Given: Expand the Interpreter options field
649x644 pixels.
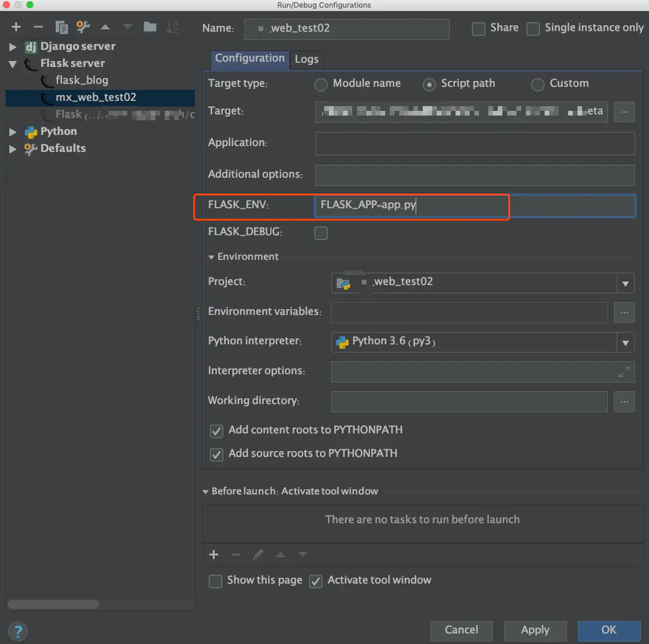Looking at the screenshot, I should 624,371.
